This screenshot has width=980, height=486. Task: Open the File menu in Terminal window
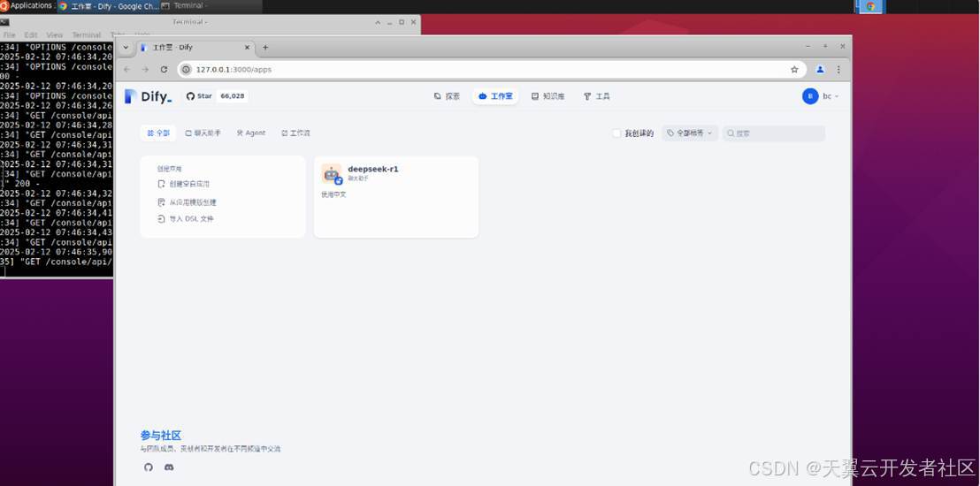click(10, 35)
